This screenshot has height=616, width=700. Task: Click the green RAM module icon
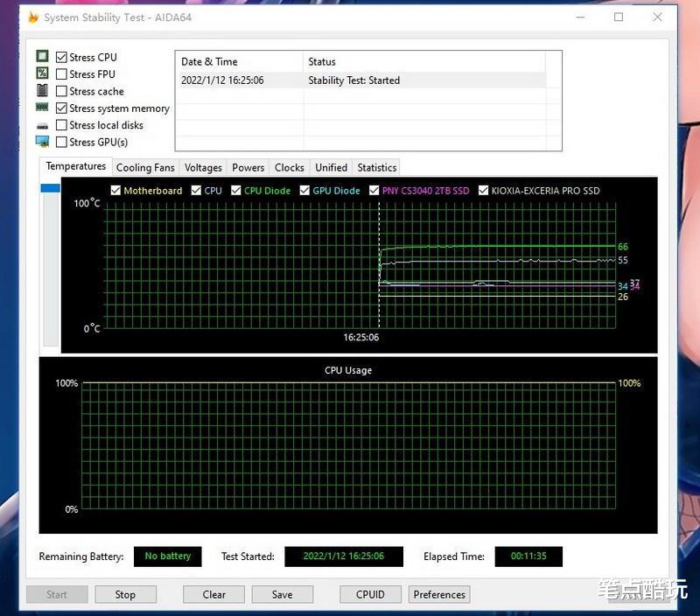point(42,108)
